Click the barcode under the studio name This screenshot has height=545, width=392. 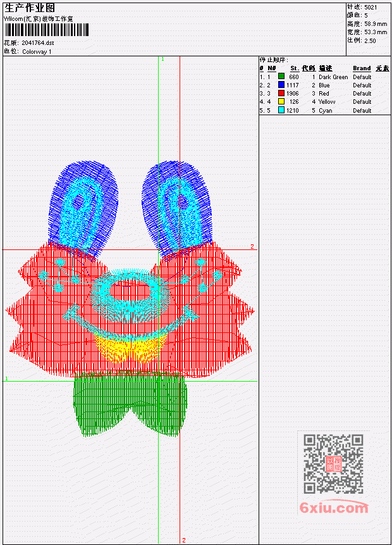[47, 30]
